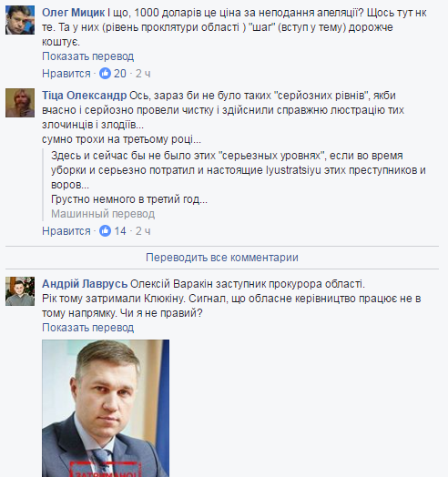Translate all comments via Переводить все комментарии
Screen dimensions: 448x477
click(x=222, y=258)
